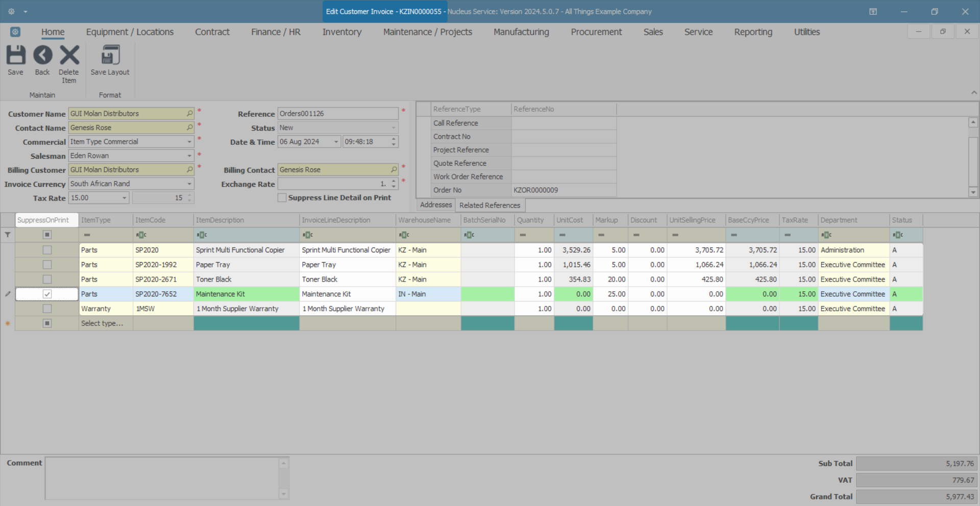The width and height of the screenshot is (980, 506).
Task: Enable Suppress Line Detail on Print
Action: [x=282, y=198]
